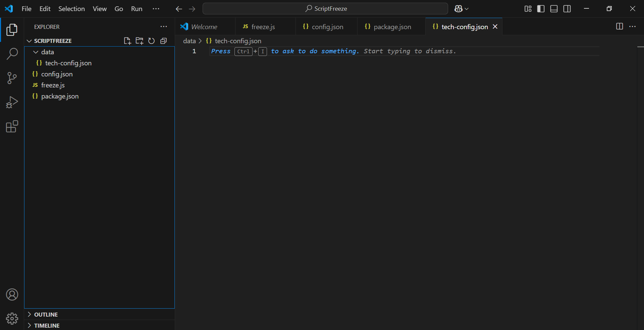This screenshot has width=644, height=330.
Task: Collapse all folders in Explorer
Action: point(163,41)
